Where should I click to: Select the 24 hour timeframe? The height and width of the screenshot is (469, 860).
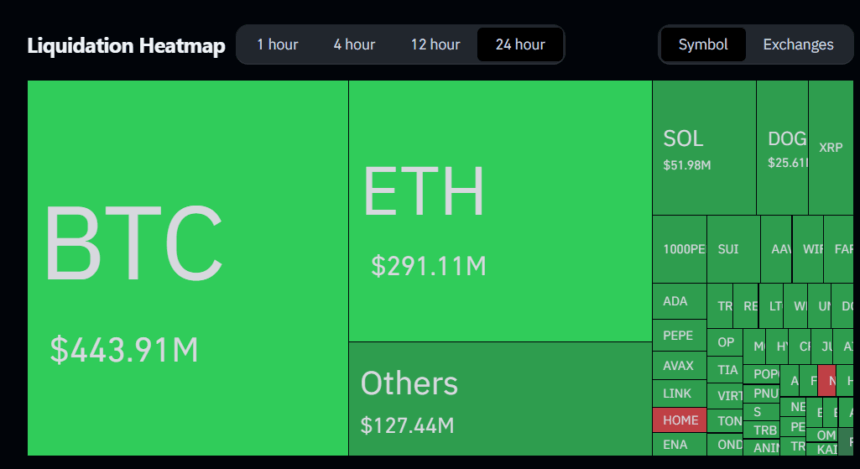click(x=520, y=44)
